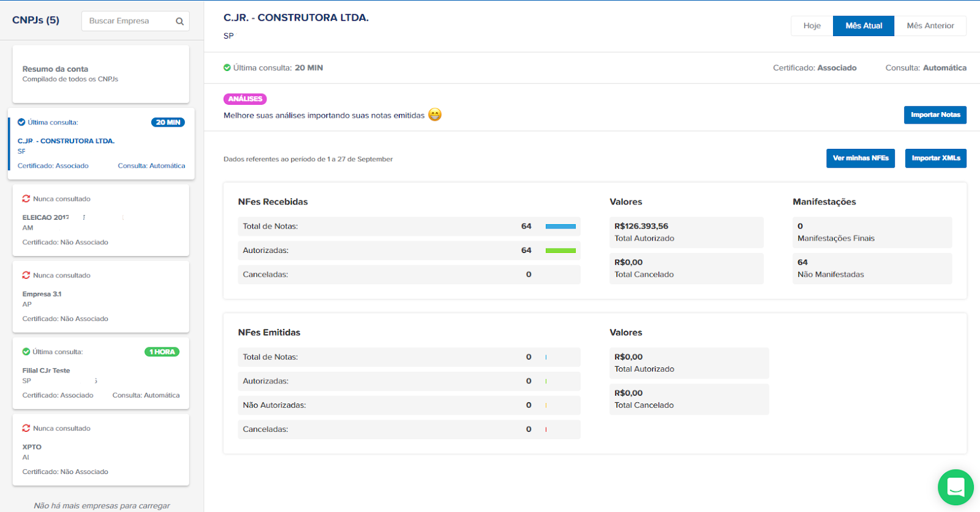980x512 pixels.
Task: Click the search magnifier icon
Action: [179, 21]
